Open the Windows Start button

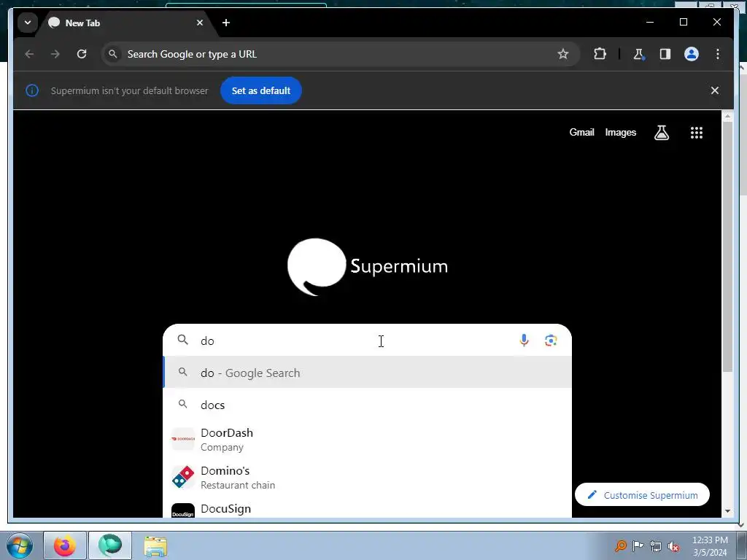tap(18, 545)
